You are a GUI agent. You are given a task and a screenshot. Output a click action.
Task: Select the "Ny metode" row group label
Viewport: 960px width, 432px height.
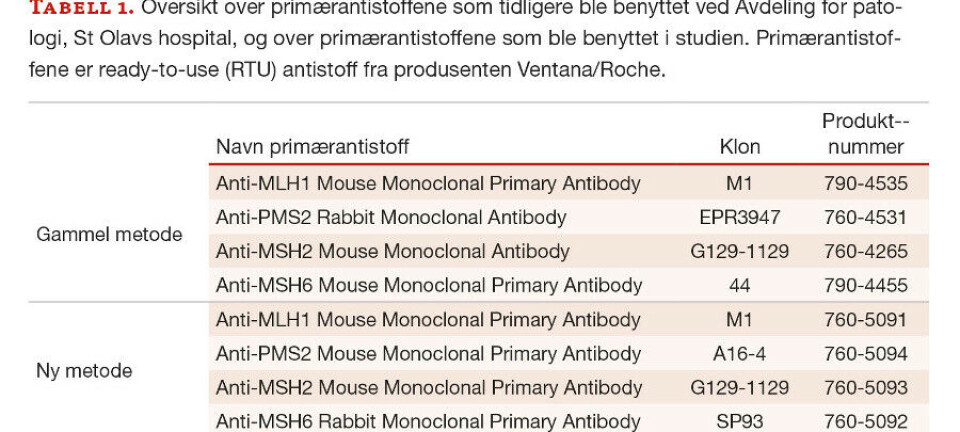(84, 371)
